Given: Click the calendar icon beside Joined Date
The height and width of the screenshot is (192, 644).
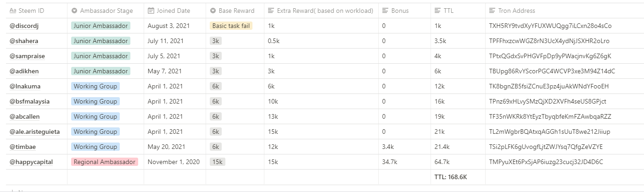Looking at the screenshot, I should [x=151, y=11].
